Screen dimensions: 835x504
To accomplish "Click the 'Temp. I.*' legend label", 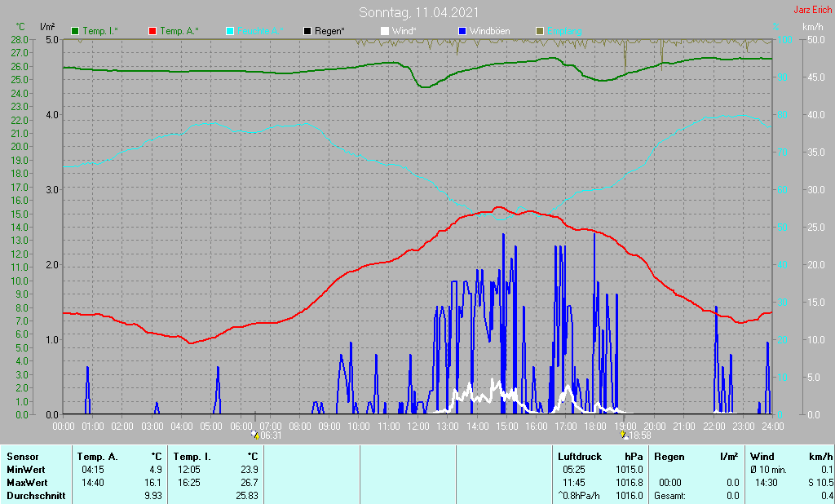I will pyautogui.click(x=100, y=31).
